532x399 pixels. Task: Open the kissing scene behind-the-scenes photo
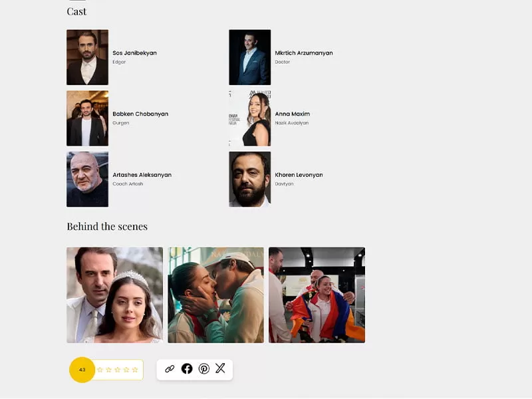[215, 295]
